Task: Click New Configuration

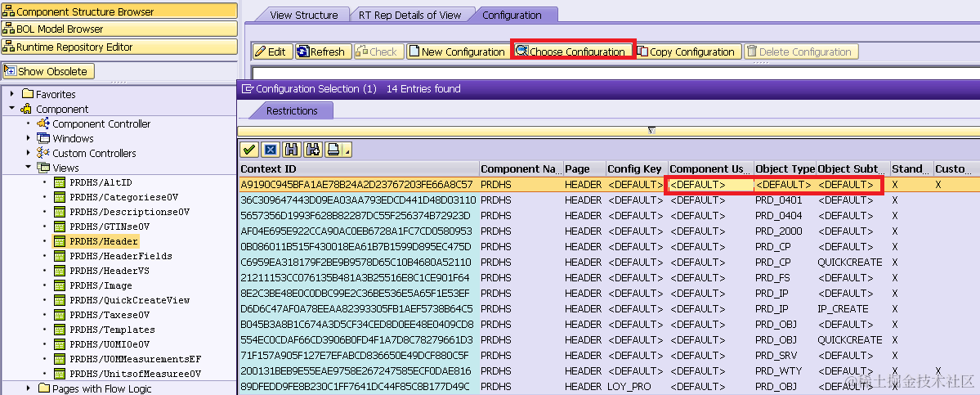Action: 457,52
